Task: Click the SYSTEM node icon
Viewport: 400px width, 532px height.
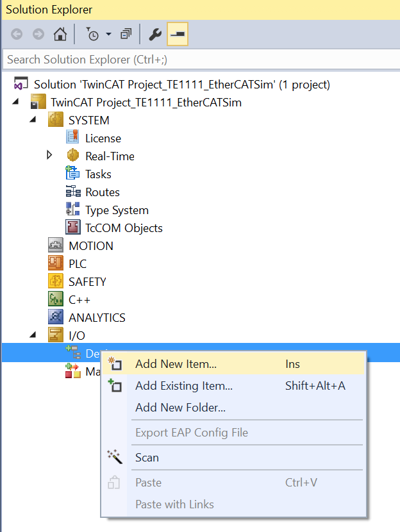Action: (56, 120)
